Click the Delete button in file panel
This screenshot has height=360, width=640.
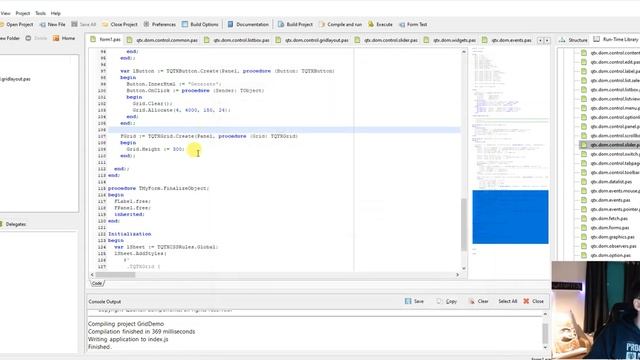tap(36, 38)
